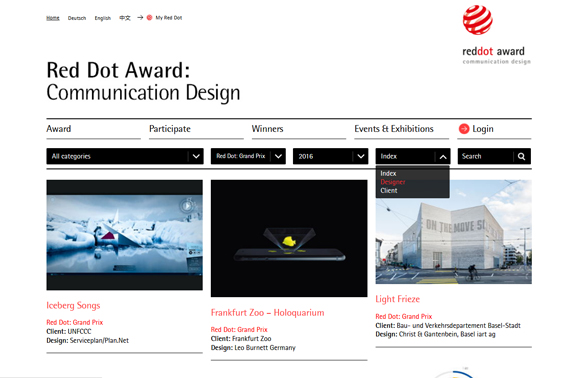Click the search magnifier icon
Image resolution: width=567 pixels, height=378 pixels.
521,156
